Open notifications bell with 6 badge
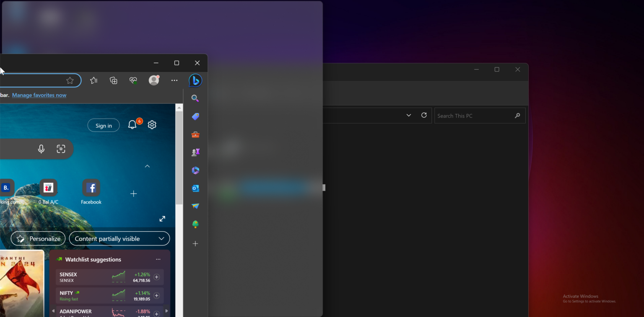 point(132,124)
